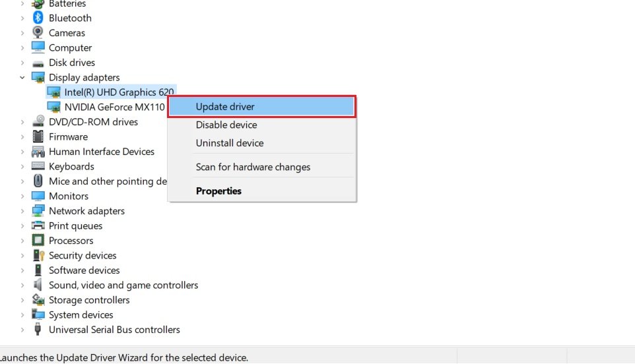Collapse the Display adapters node arrow
The width and height of the screenshot is (635, 364).
22,77
